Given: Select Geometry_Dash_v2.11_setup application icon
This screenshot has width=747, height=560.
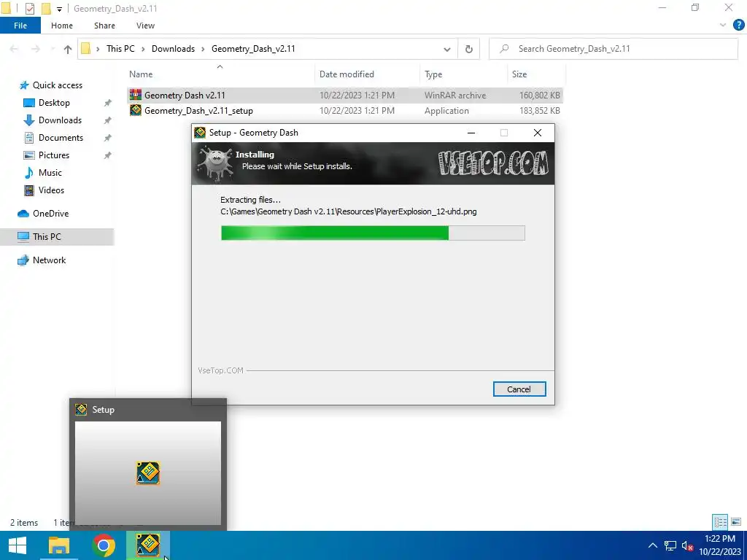Looking at the screenshot, I should tap(136, 111).
